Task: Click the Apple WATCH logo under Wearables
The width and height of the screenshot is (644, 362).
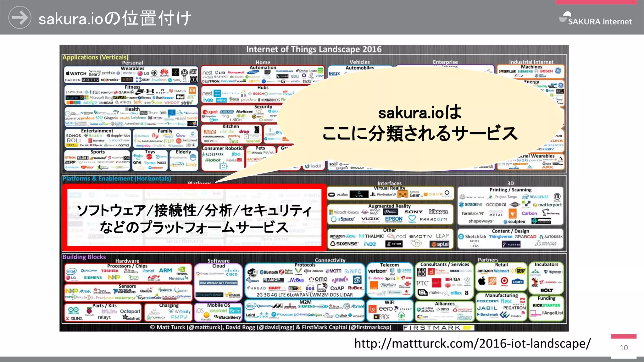Action: pos(76,73)
